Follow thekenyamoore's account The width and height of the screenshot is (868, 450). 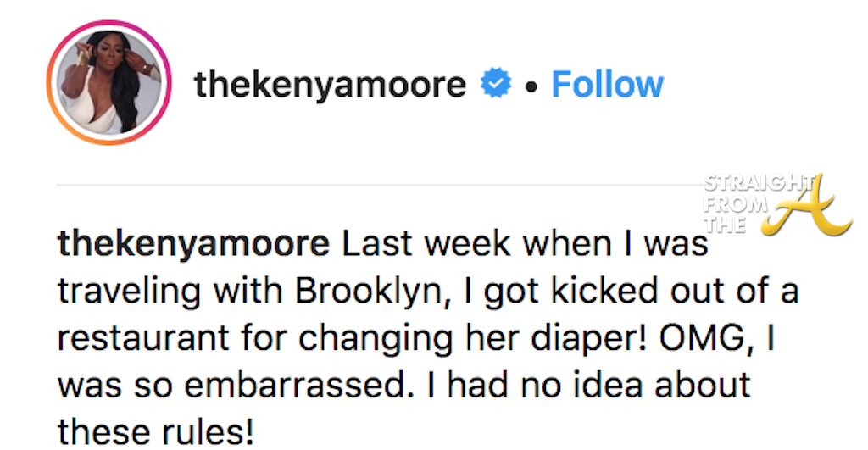607,85
